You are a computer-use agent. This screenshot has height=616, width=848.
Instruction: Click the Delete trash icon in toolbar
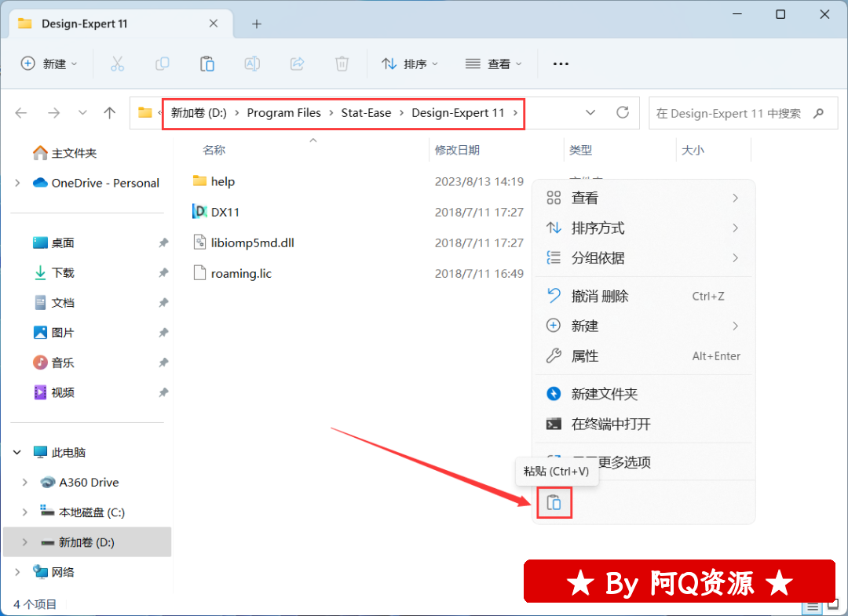coord(342,64)
